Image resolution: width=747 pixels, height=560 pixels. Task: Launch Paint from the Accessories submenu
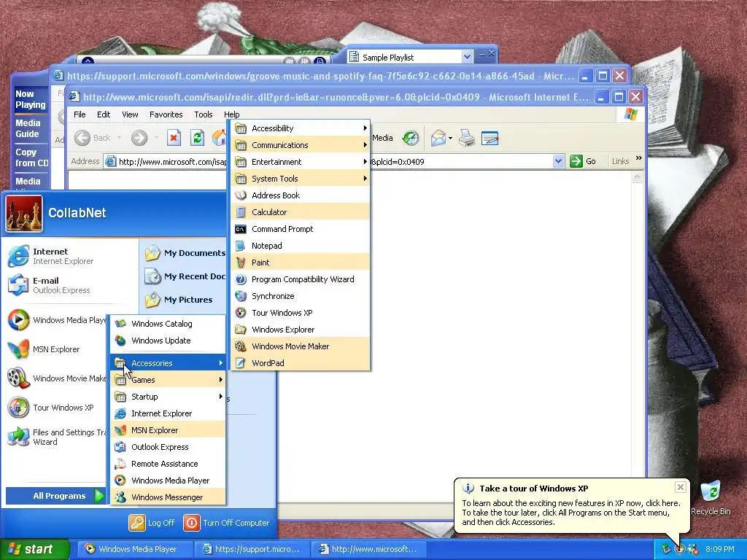point(300,262)
